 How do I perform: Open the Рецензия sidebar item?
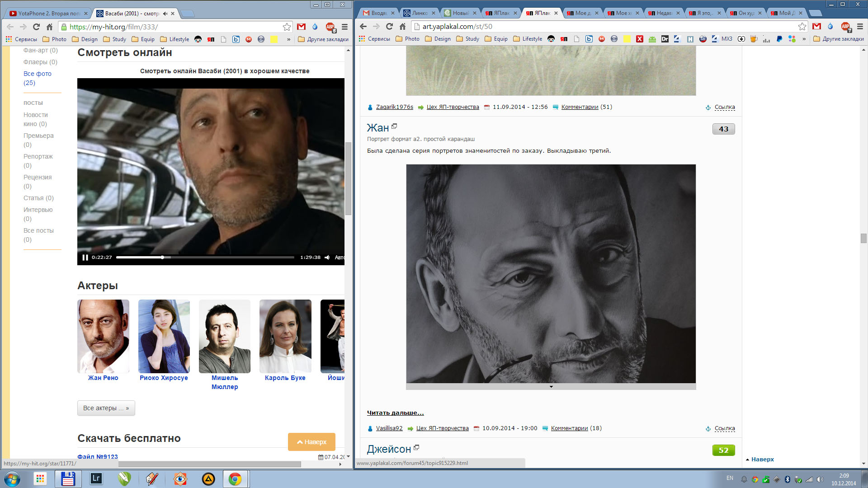pos(38,182)
